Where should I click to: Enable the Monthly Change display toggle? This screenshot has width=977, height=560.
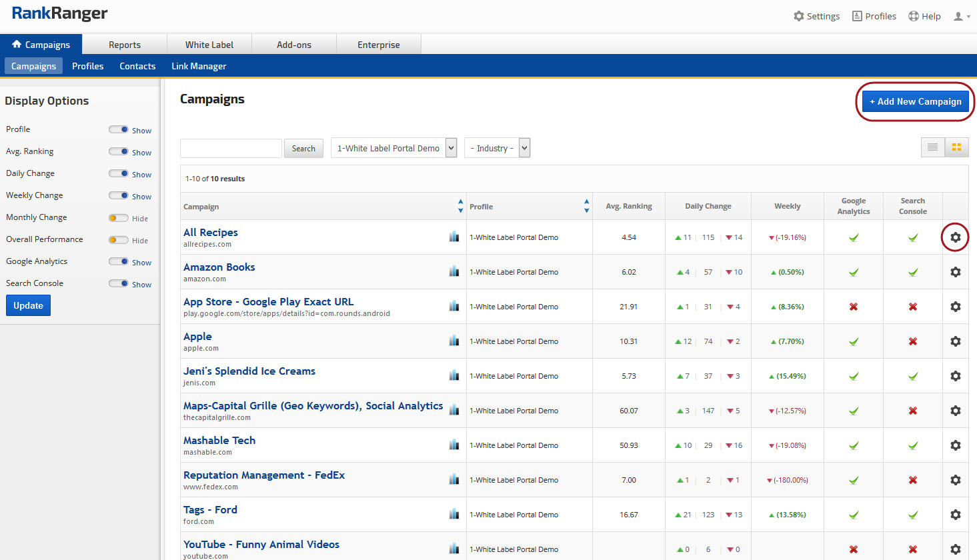[119, 218]
